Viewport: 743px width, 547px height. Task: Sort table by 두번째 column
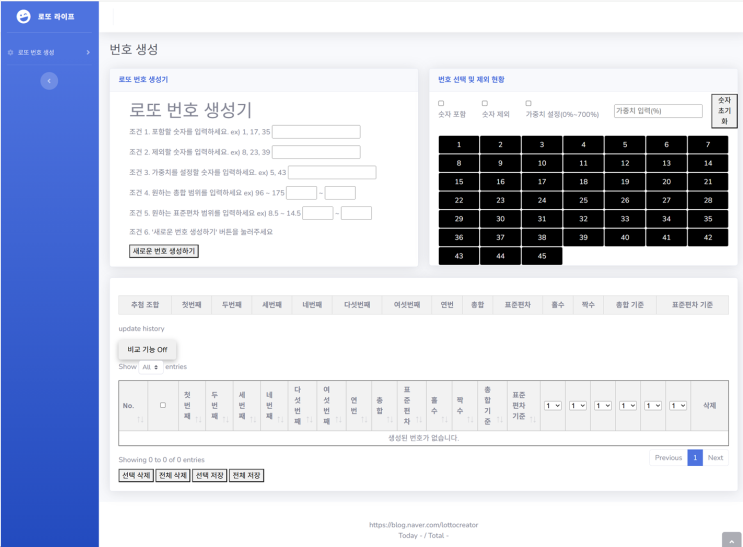pyautogui.click(x=219, y=406)
